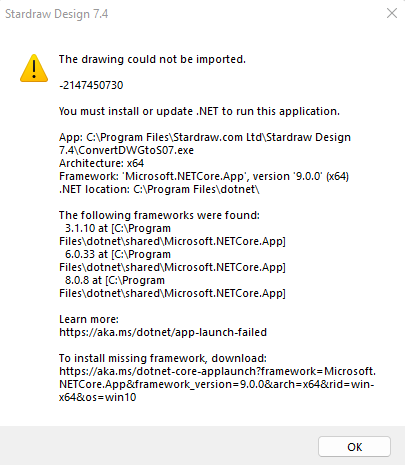This screenshot has height=465, width=405.
Task: Click the error code -2147450730
Action: coord(91,85)
